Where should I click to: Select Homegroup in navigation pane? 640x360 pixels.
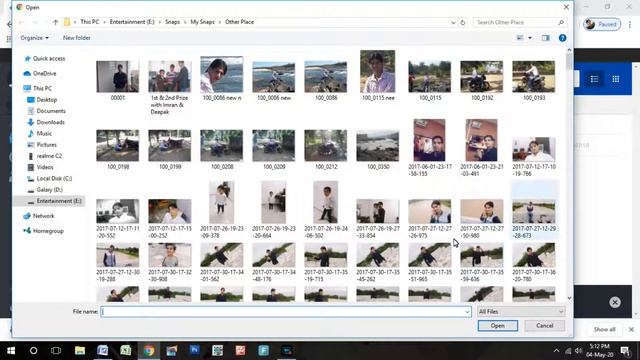click(44, 231)
